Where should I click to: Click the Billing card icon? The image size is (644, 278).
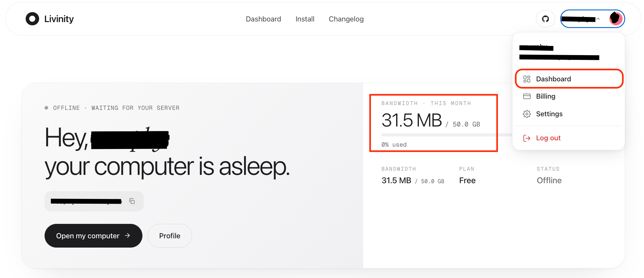pyautogui.click(x=527, y=96)
